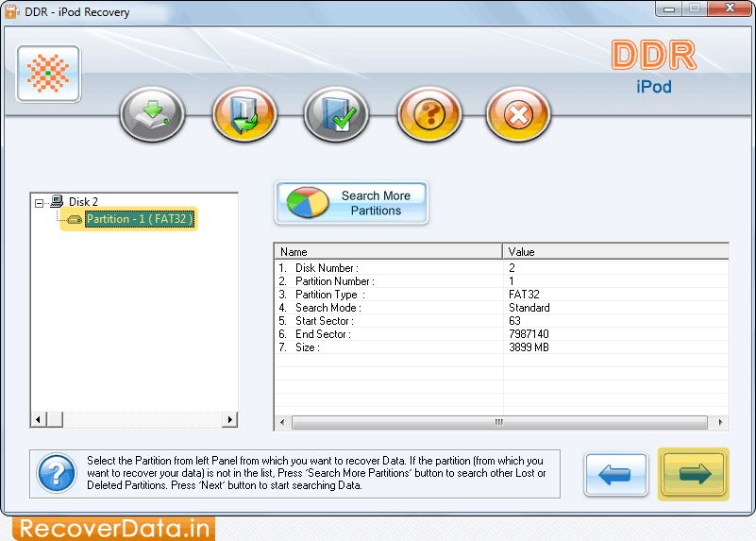Select the 'Search Mode :' row
The height and width of the screenshot is (541, 756).
tap(501, 308)
